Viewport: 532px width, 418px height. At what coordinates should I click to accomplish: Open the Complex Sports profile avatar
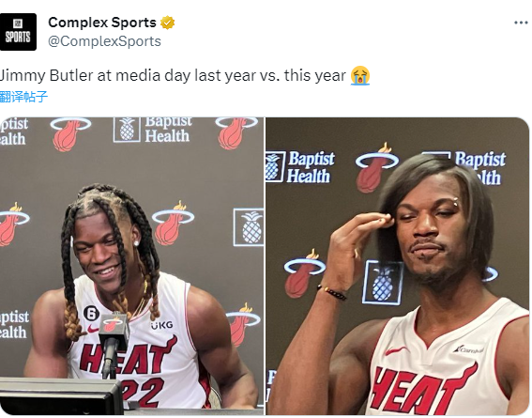18,32
